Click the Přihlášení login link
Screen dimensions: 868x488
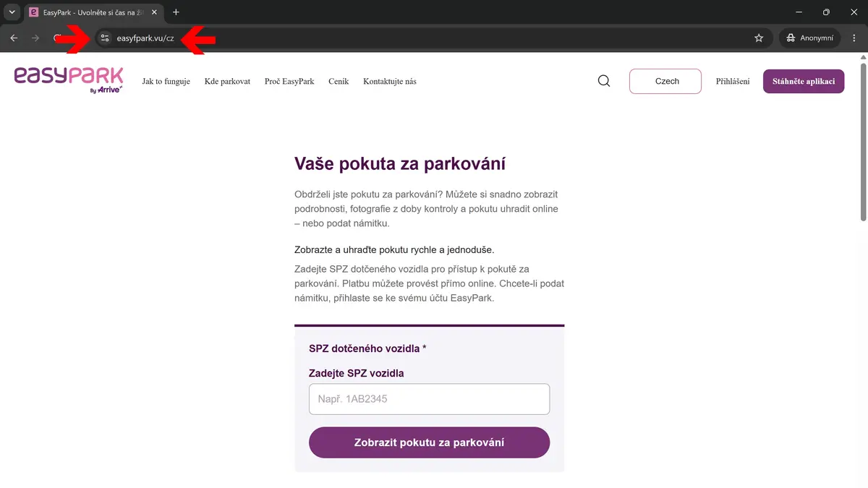click(733, 82)
